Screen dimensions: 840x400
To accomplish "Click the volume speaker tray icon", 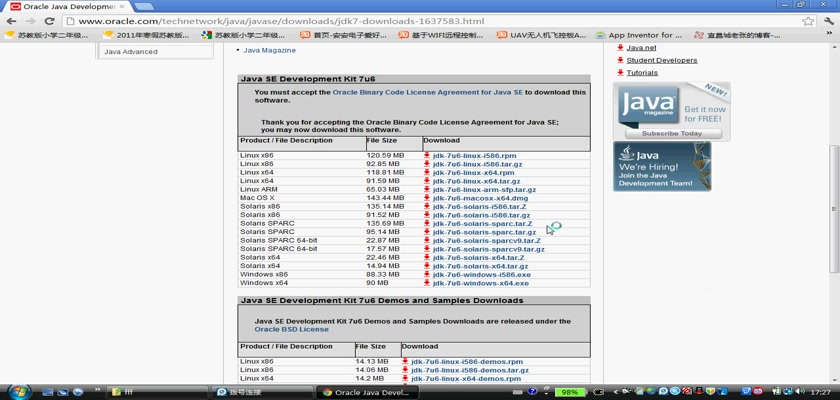I will tap(800, 392).
